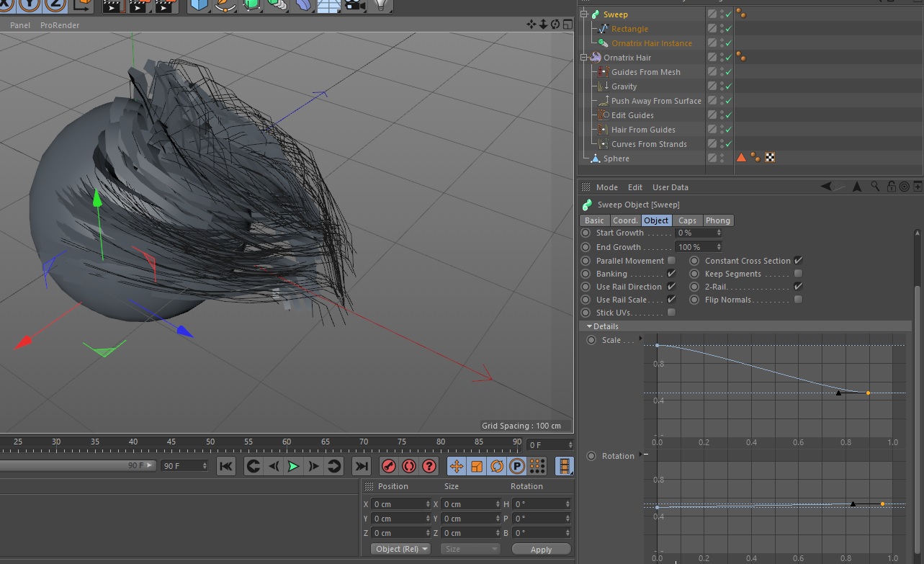Collapse the Sweep object tree

(584, 14)
